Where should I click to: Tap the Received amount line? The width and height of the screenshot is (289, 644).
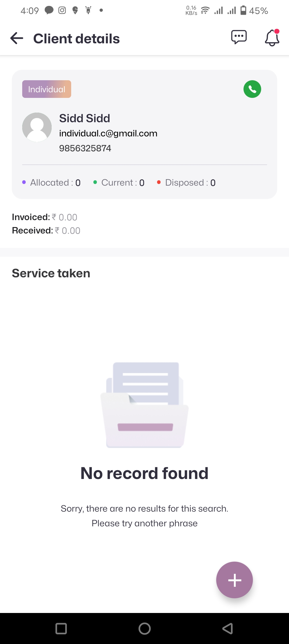pos(46,231)
